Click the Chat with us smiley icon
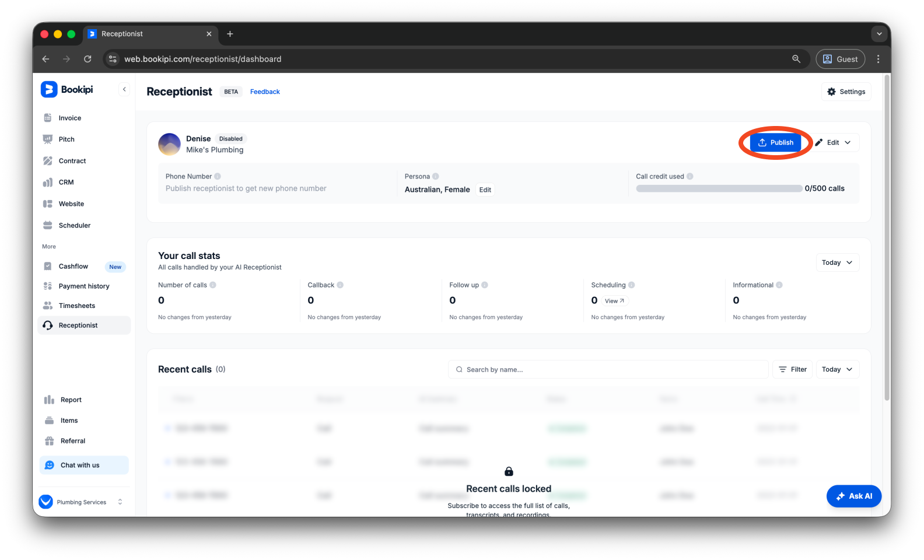924x560 pixels. coord(50,466)
